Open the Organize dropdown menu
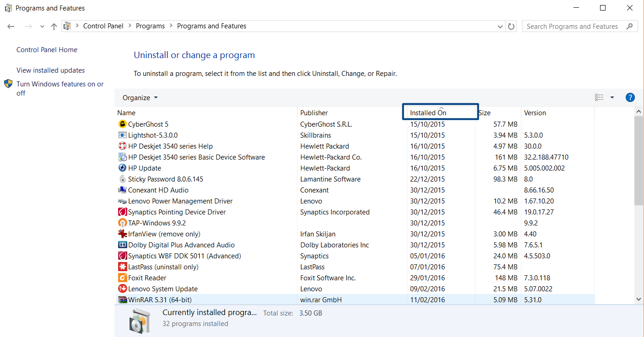644x337 pixels. (140, 97)
